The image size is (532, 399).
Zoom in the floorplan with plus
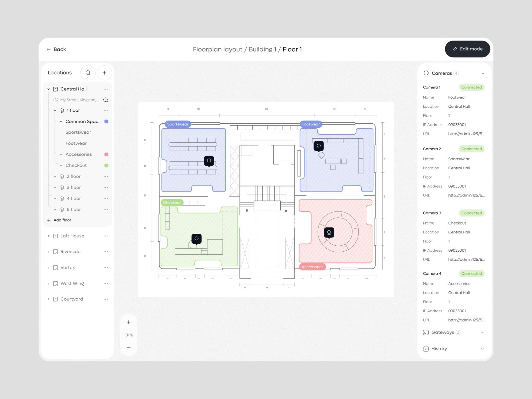tap(129, 322)
